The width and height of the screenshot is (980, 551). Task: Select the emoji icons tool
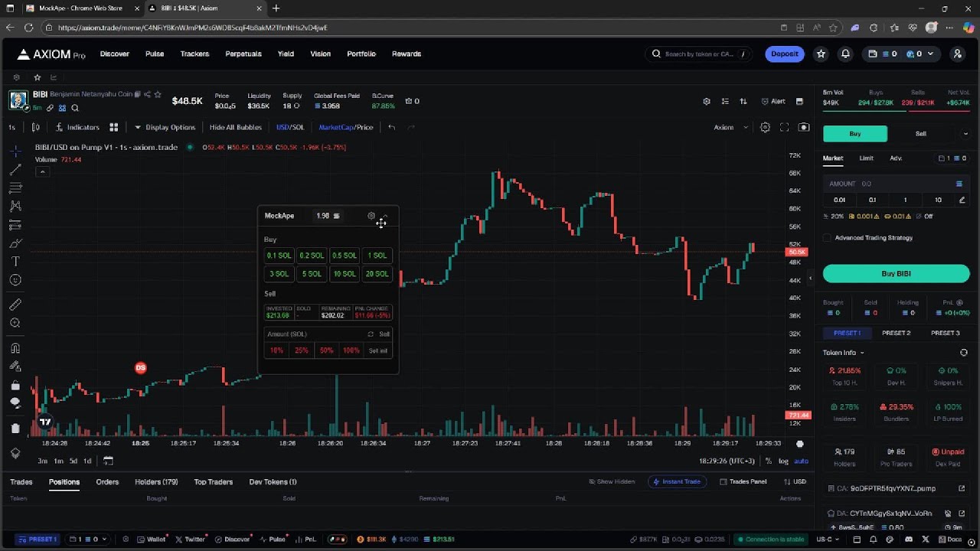pyautogui.click(x=15, y=280)
